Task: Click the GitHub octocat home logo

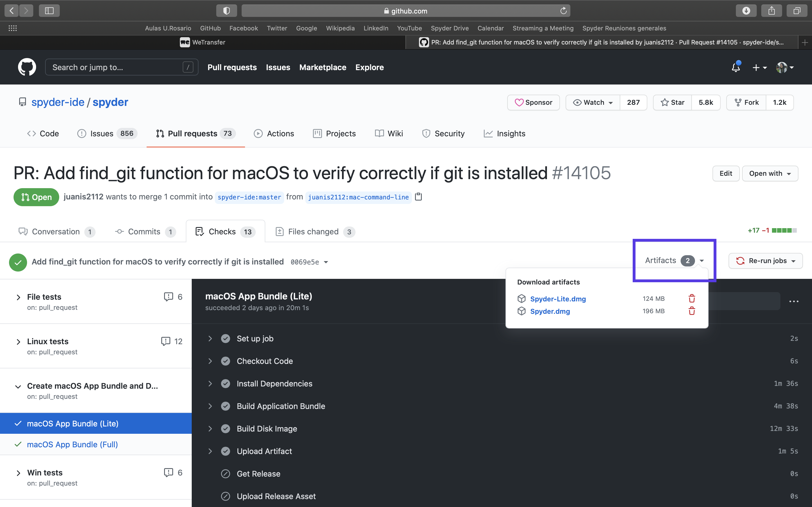Action: tap(27, 67)
